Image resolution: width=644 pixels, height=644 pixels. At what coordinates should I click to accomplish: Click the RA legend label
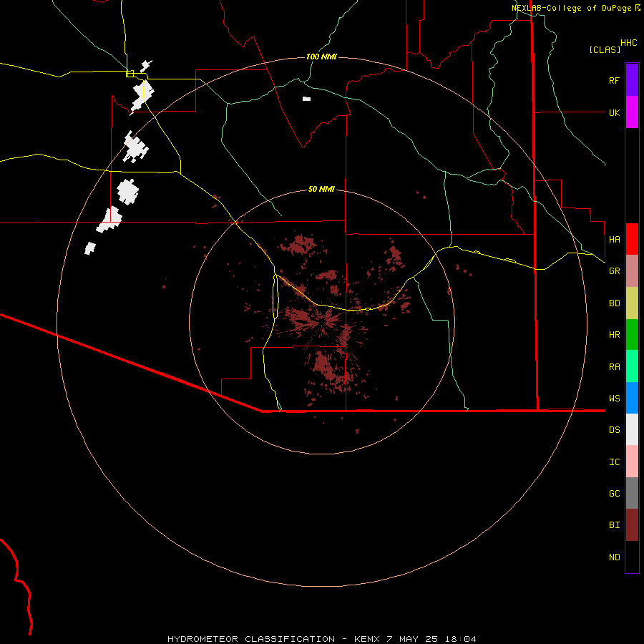(614, 367)
